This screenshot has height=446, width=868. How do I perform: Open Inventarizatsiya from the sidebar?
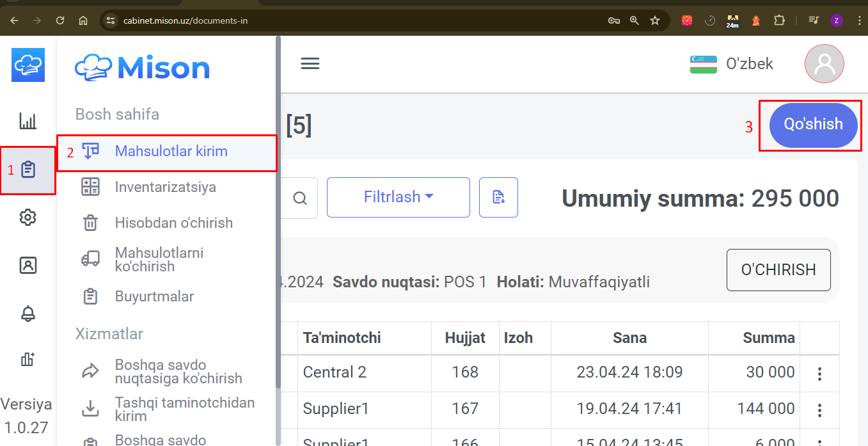tap(166, 187)
